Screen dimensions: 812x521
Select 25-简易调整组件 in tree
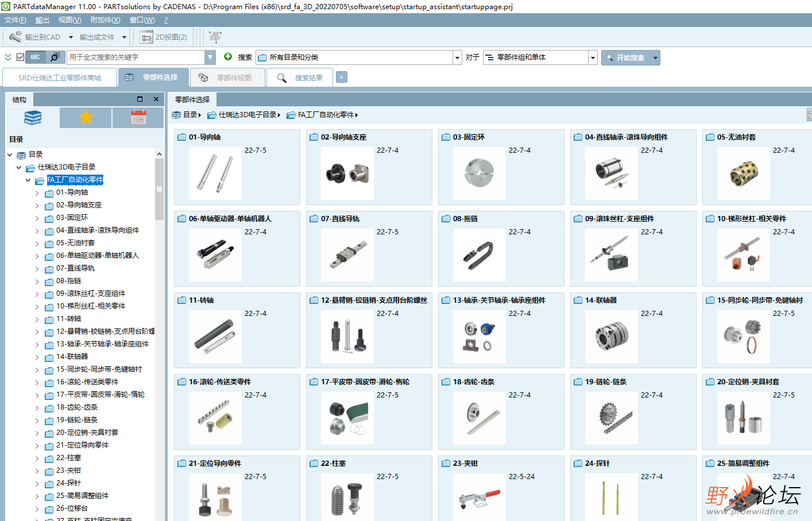[82, 496]
